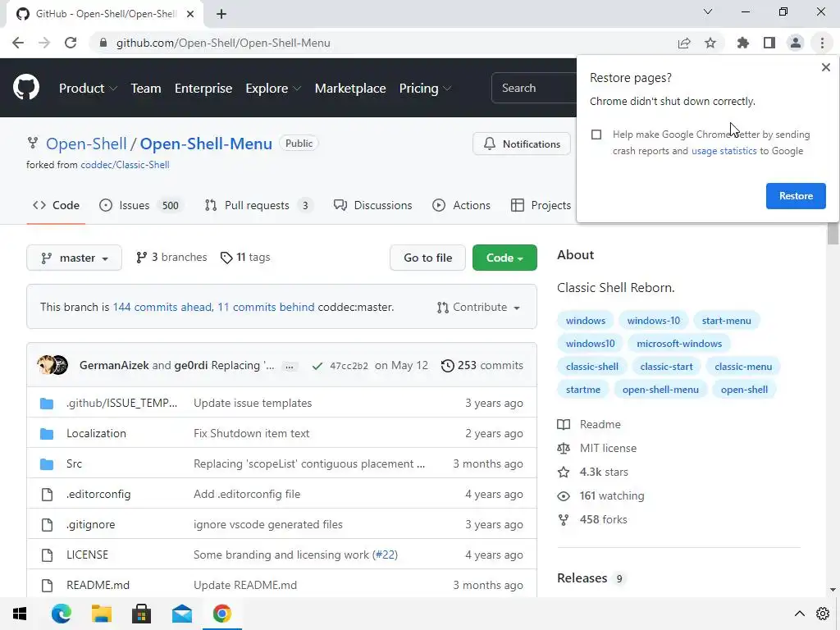This screenshot has width=840, height=630.
Task: Open .editorconfig file
Action: pyautogui.click(x=98, y=494)
